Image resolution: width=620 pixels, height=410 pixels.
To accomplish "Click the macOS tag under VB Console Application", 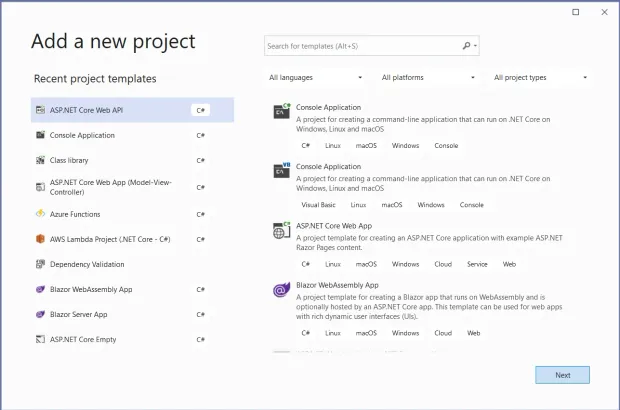I will pos(391,205).
